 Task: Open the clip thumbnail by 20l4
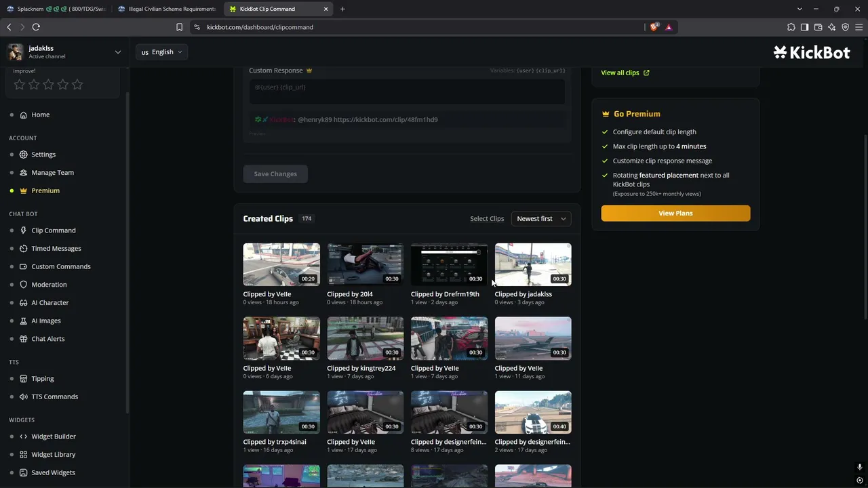[366, 264]
